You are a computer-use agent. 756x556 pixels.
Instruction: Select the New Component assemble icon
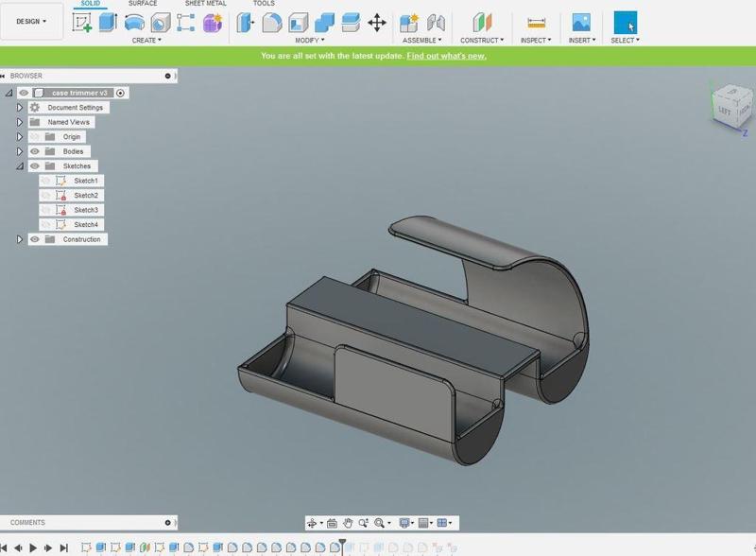(x=409, y=23)
